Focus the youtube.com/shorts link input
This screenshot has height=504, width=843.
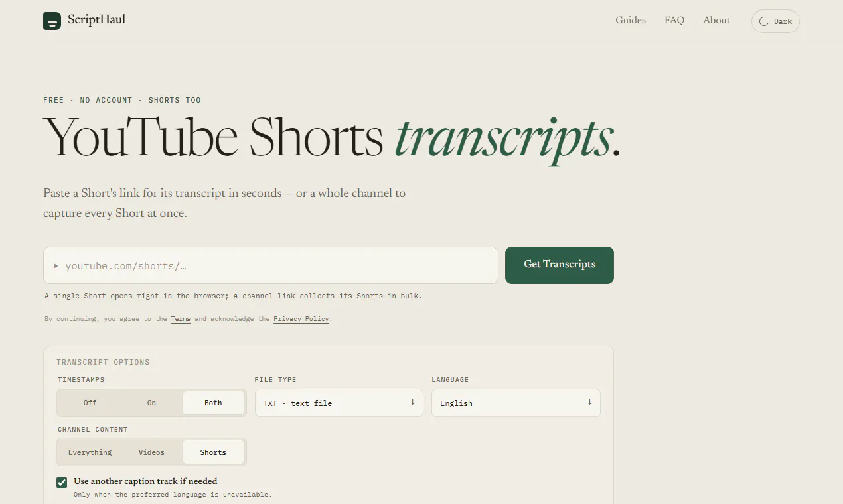pos(271,265)
